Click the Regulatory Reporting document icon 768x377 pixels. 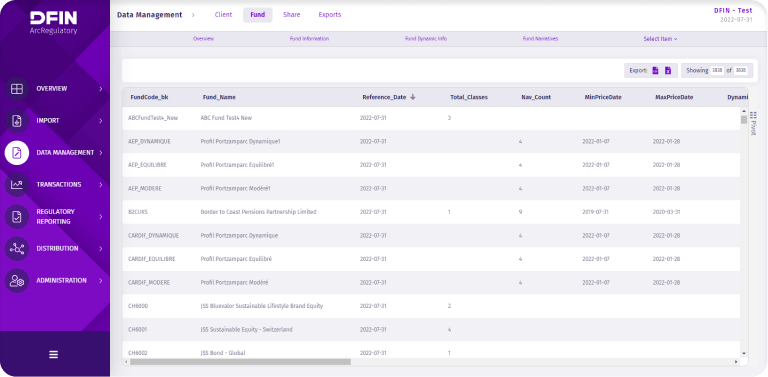point(17,216)
